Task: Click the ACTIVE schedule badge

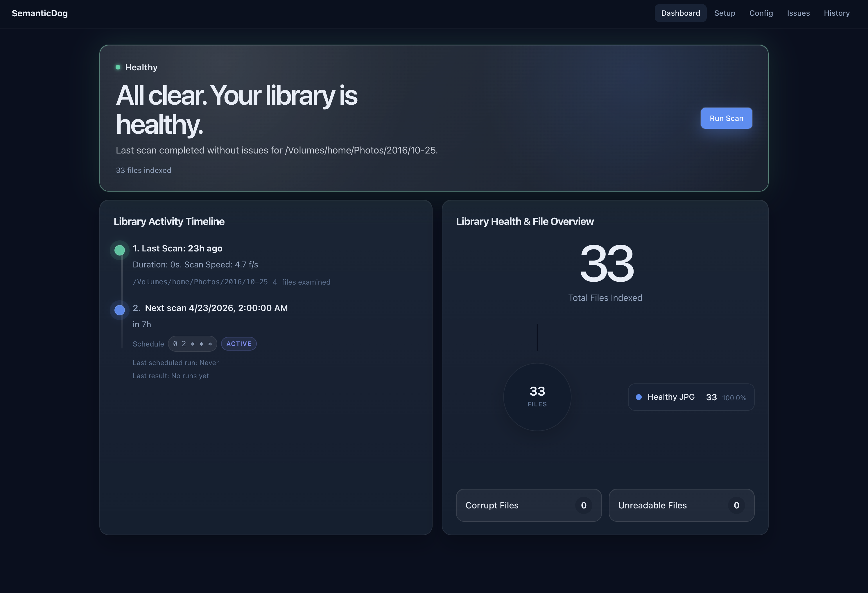Action: (239, 344)
